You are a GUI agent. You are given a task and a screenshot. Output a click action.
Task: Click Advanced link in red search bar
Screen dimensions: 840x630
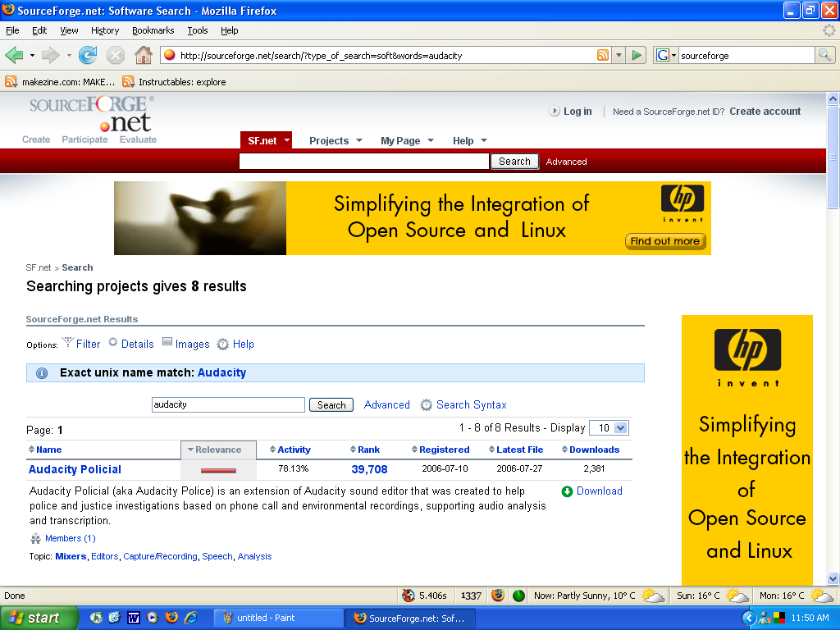coord(566,162)
